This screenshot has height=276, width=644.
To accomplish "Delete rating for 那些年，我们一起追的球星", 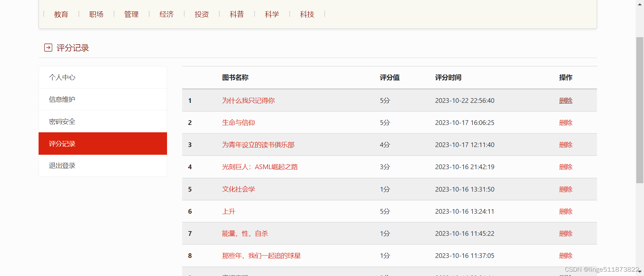I will (x=566, y=256).
